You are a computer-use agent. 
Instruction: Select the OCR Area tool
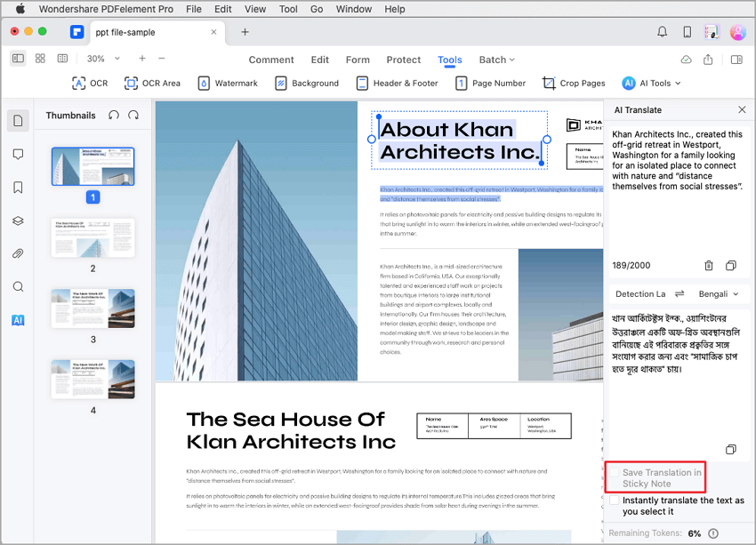point(152,83)
